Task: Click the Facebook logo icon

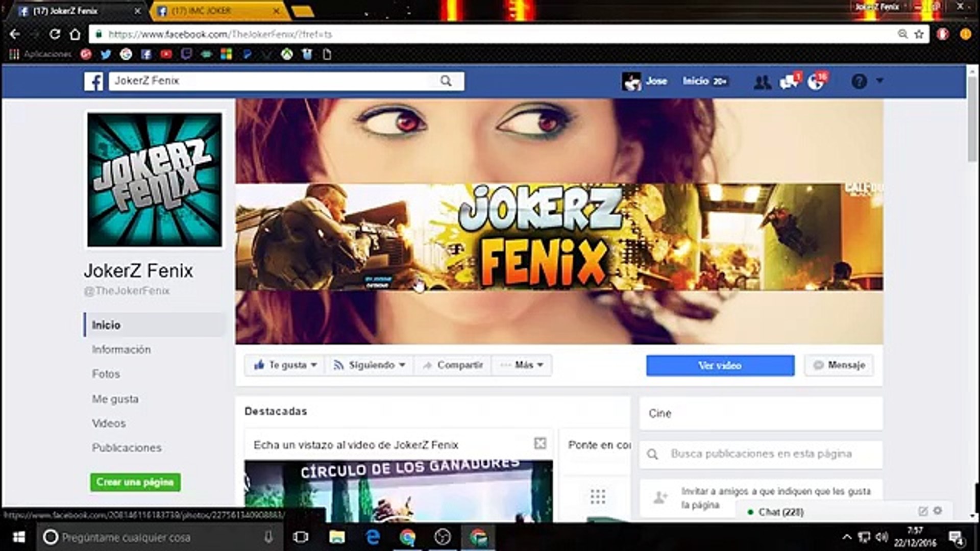Action: click(93, 81)
